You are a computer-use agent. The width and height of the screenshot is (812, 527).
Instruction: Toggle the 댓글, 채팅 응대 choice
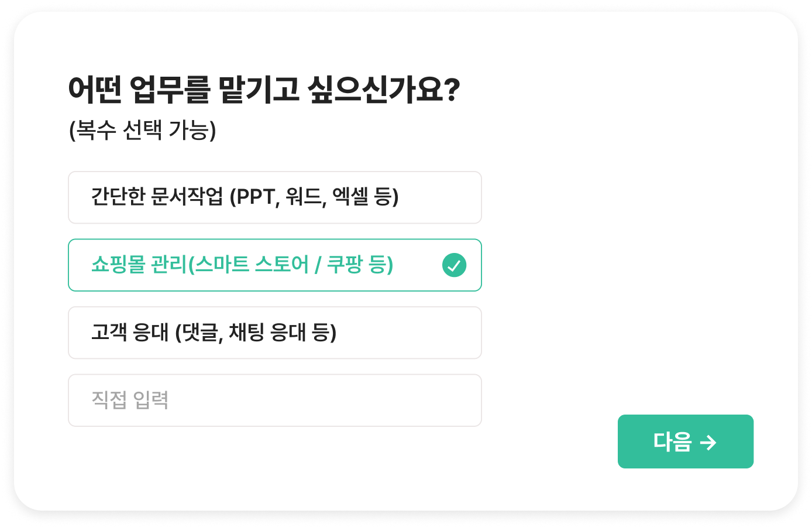[274, 333]
